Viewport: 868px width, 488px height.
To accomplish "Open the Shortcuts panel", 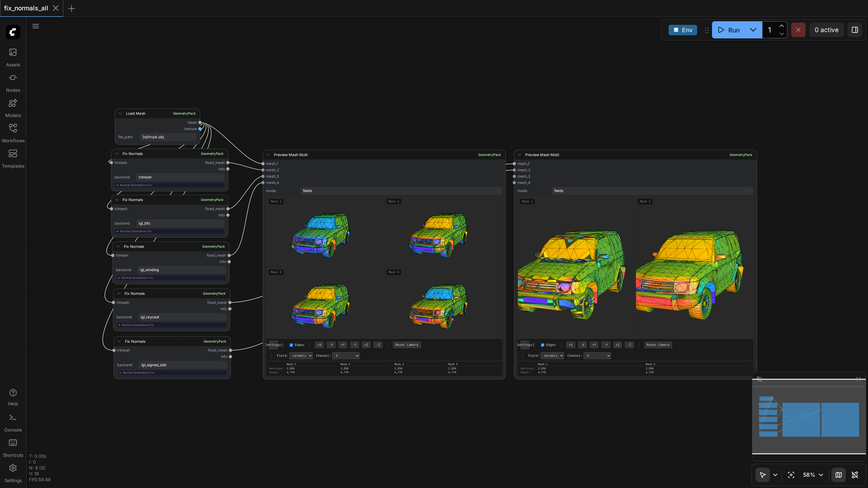I will click(13, 448).
